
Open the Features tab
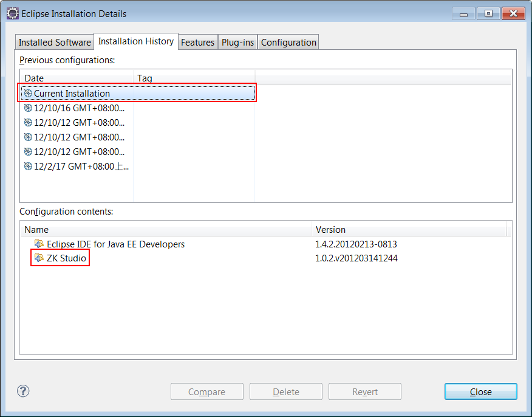click(198, 42)
